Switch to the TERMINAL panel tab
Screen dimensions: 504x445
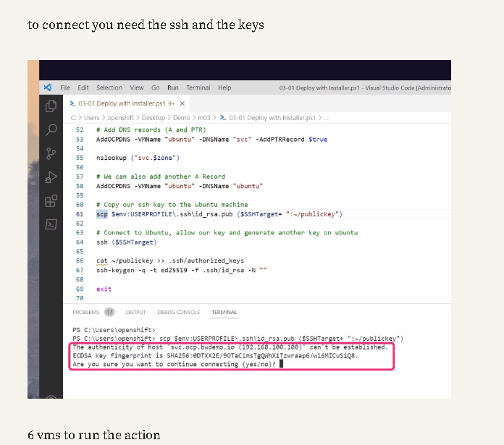(224, 312)
